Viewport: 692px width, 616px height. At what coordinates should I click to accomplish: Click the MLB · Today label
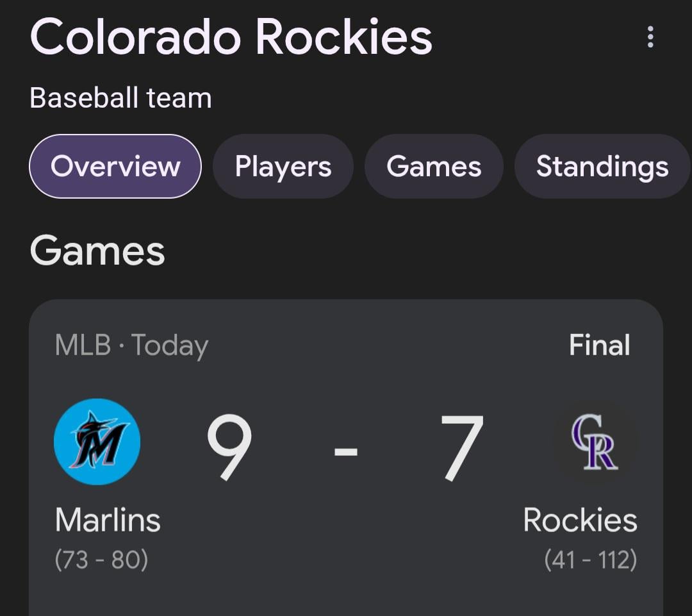[131, 346]
